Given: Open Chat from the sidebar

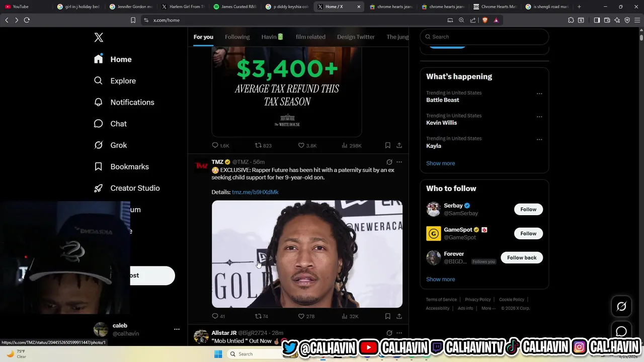Looking at the screenshot, I should pyautogui.click(x=110, y=124).
